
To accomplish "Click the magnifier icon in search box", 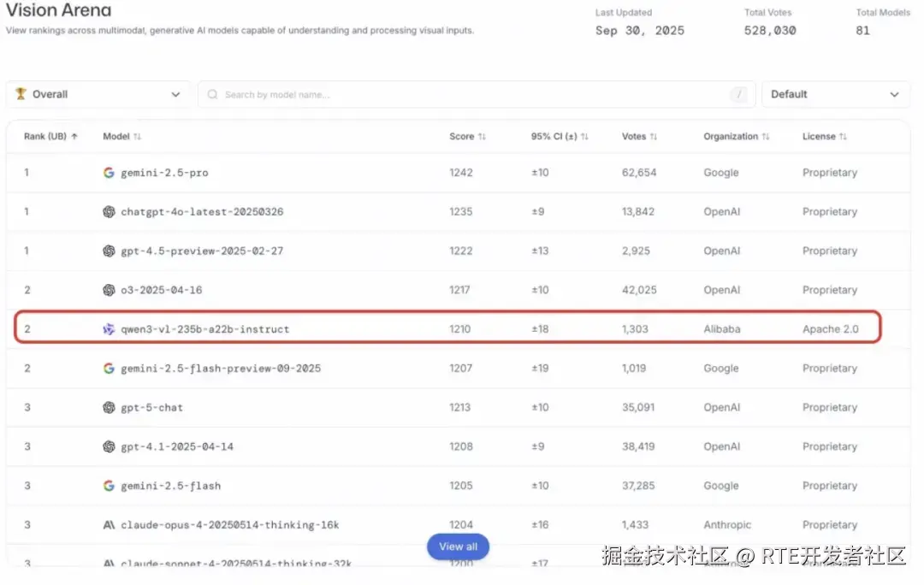I will pos(213,94).
